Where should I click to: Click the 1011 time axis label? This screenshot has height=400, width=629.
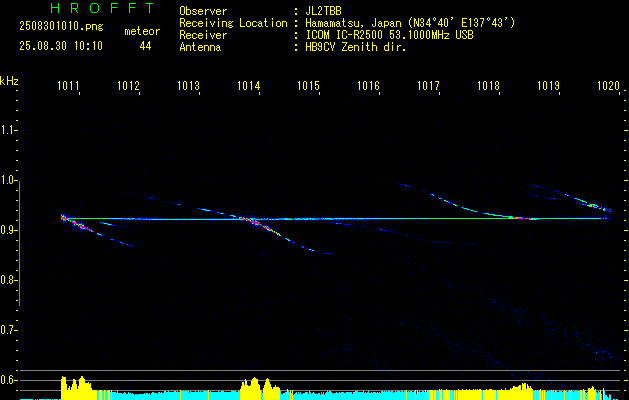(x=68, y=86)
